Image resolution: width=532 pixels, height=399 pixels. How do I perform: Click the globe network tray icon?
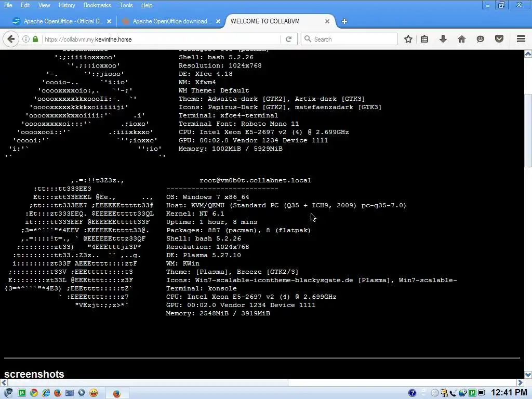point(462,393)
